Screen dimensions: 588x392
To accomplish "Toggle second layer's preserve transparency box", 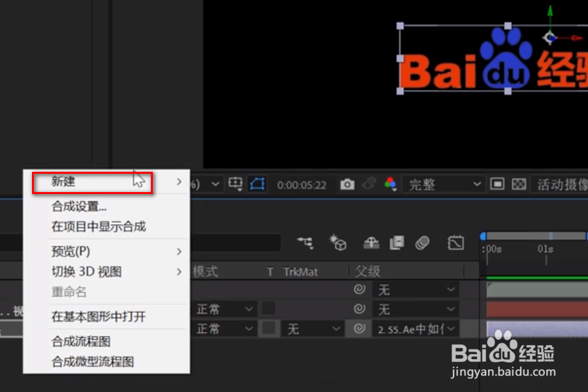I will point(269,309).
